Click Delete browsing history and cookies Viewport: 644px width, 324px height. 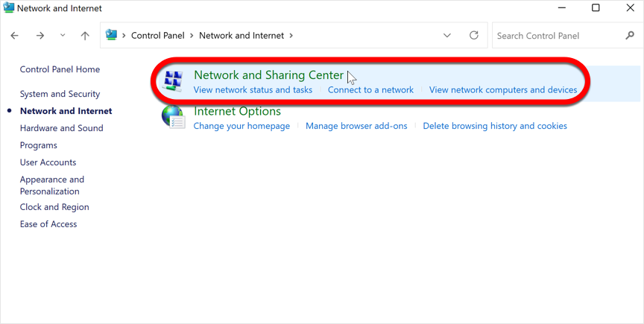[495, 126]
